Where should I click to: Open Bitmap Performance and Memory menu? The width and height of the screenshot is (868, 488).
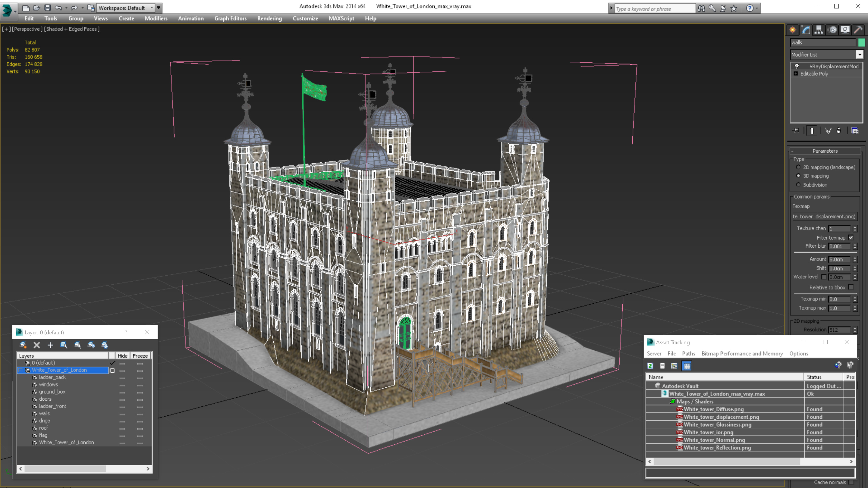pos(742,354)
